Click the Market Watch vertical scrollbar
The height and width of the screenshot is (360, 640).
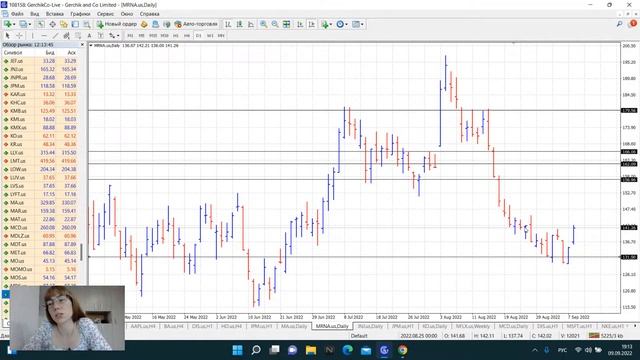(x=82, y=252)
